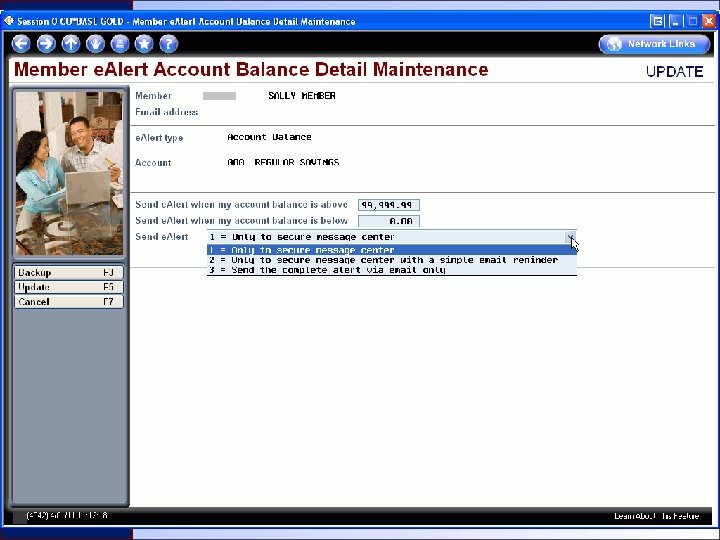Click the leftmost title bar window icon

tap(657, 21)
